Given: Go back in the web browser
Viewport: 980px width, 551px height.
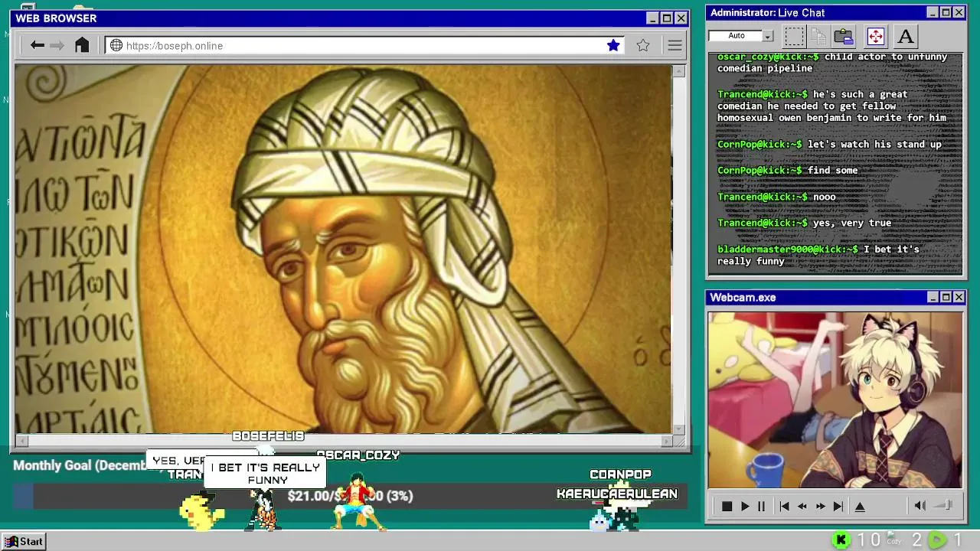Looking at the screenshot, I should 37,46.
